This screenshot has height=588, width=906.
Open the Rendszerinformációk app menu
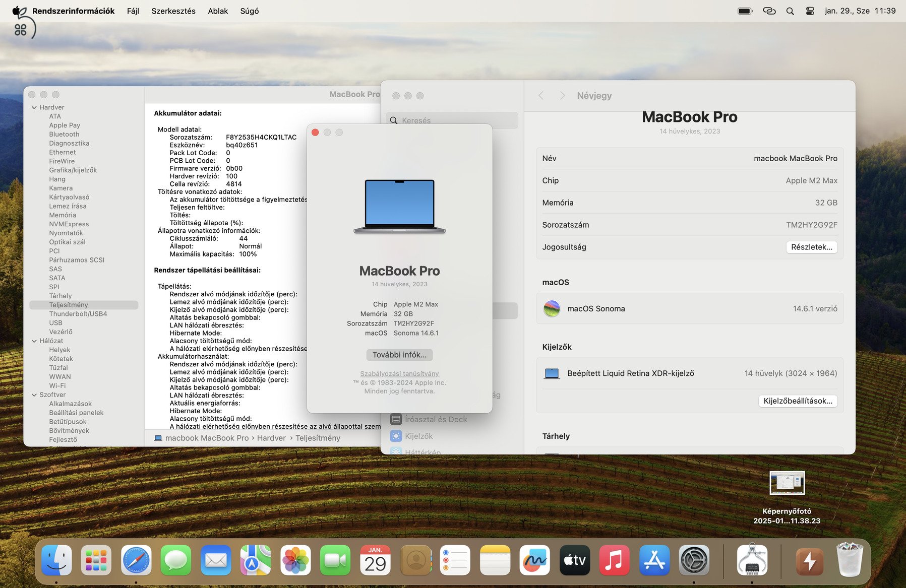coord(74,11)
